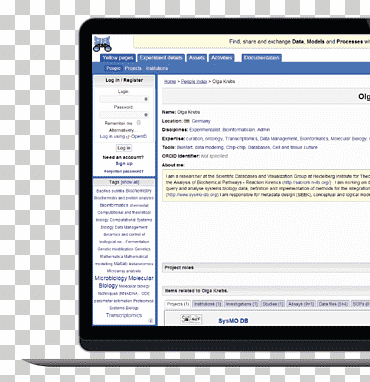Click the Experimentalist discipline link
Viewport: 370px width, 382px height.
pos(205,130)
